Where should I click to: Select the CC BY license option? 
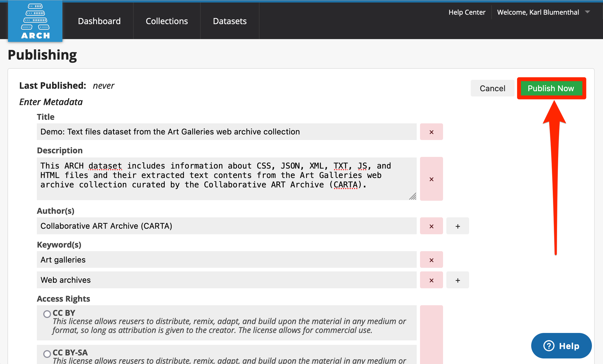click(x=47, y=314)
